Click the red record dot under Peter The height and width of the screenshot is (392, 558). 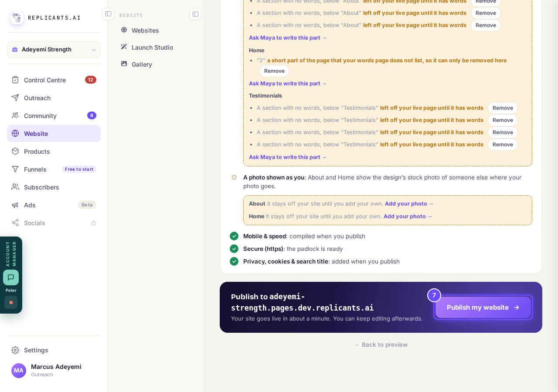tap(11, 302)
